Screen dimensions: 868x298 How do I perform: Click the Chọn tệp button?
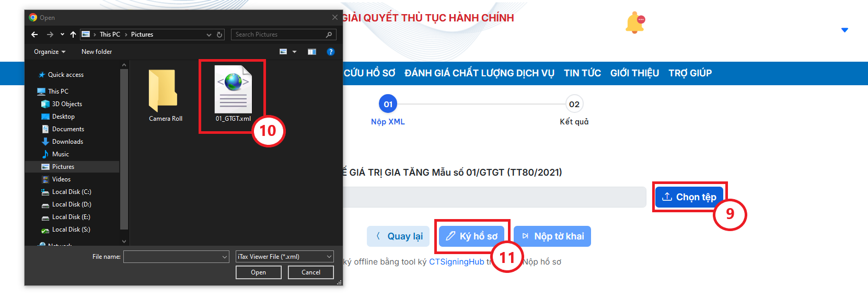click(x=689, y=197)
